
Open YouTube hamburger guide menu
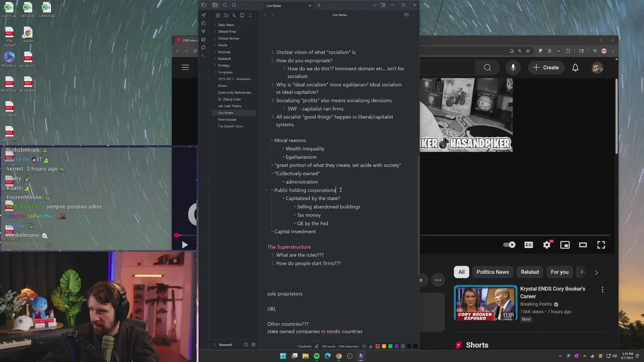pyautogui.click(x=185, y=67)
